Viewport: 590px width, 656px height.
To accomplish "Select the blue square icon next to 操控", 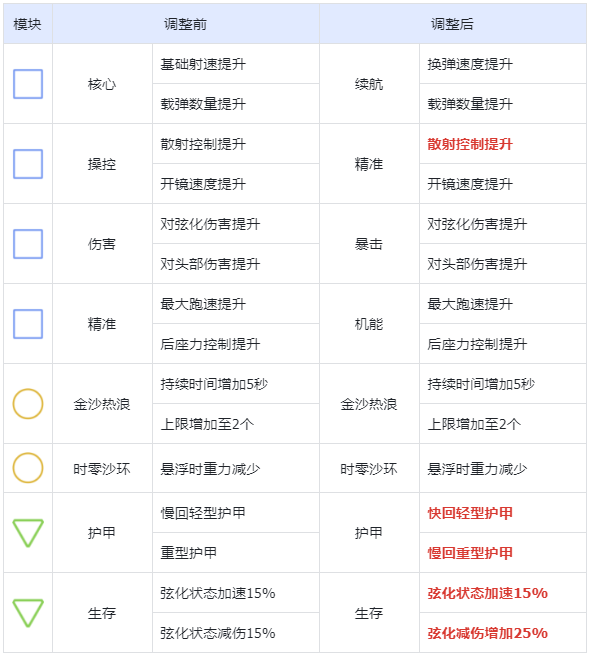I will (x=28, y=164).
